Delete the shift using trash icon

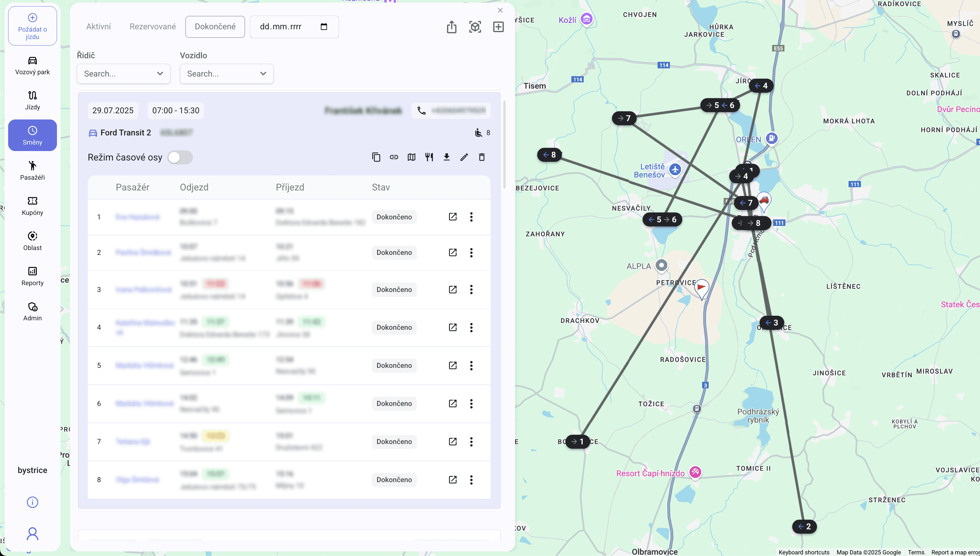tap(482, 157)
